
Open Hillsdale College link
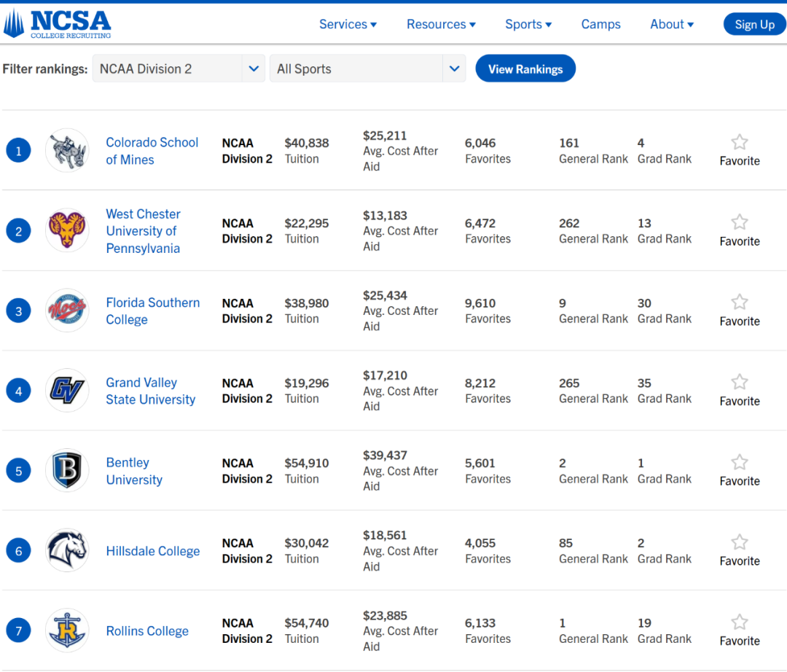point(152,550)
